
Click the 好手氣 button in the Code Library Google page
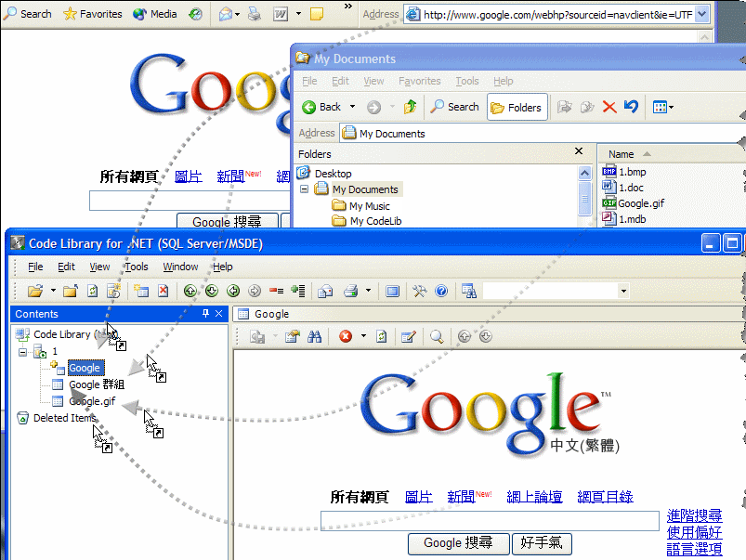(x=542, y=543)
